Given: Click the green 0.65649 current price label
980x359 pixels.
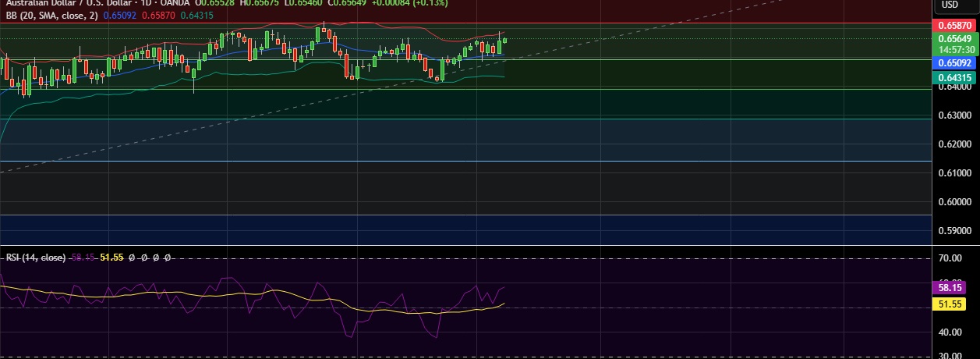Looking at the screenshot, I should (x=954, y=38).
